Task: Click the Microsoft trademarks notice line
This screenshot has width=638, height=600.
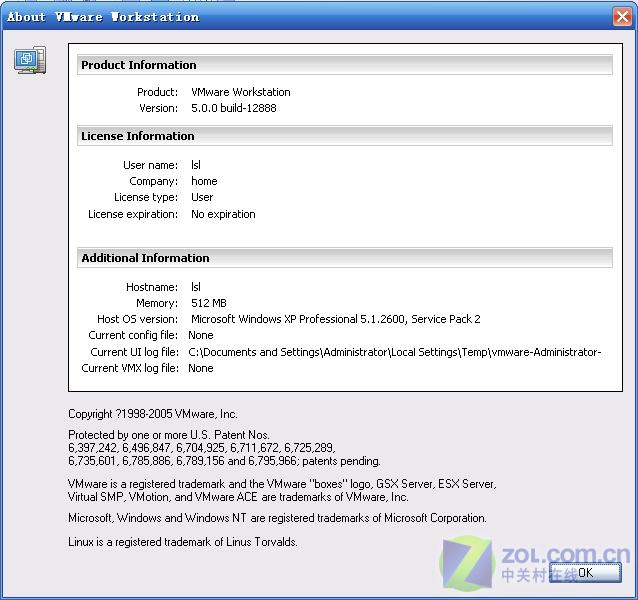Action: coord(277,518)
